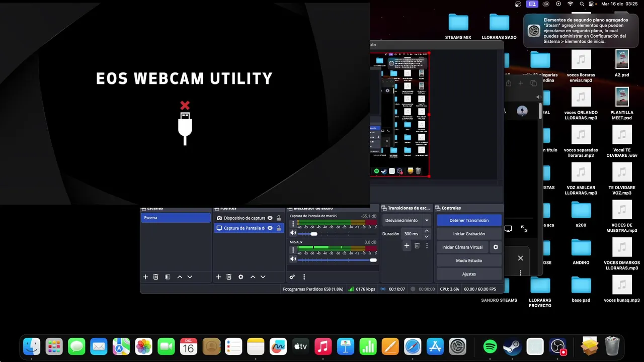Image resolution: width=644 pixels, height=362 pixels.
Task: Select Dispositivo de captura source row
Action: click(x=249, y=218)
